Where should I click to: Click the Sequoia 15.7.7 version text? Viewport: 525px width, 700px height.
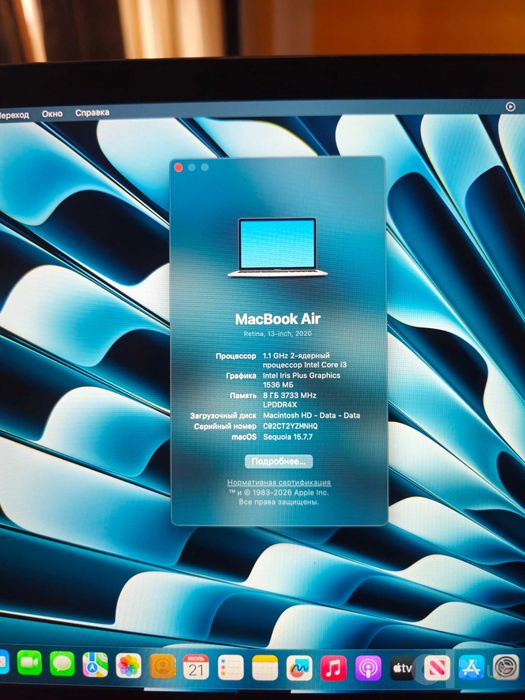point(288,437)
